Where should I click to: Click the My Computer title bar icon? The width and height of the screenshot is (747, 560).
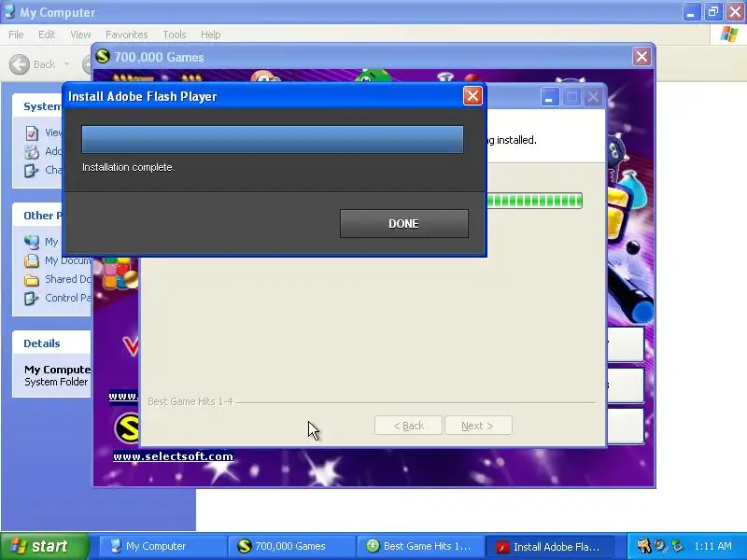click(x=9, y=12)
